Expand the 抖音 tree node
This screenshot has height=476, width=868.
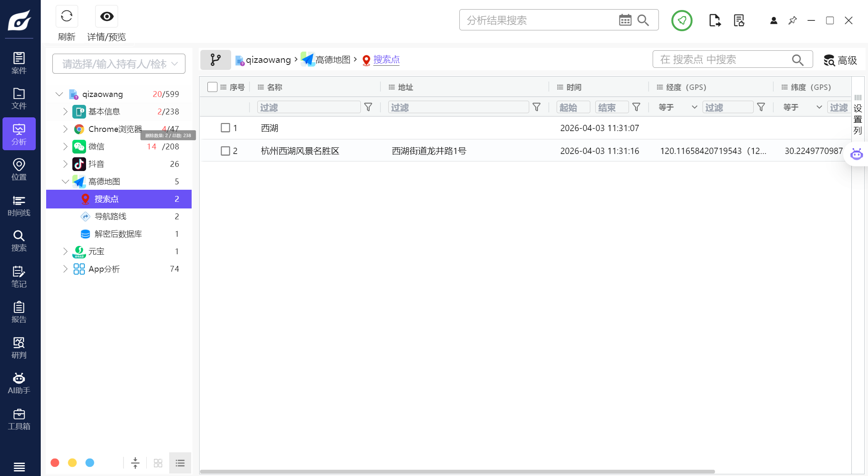pos(65,164)
